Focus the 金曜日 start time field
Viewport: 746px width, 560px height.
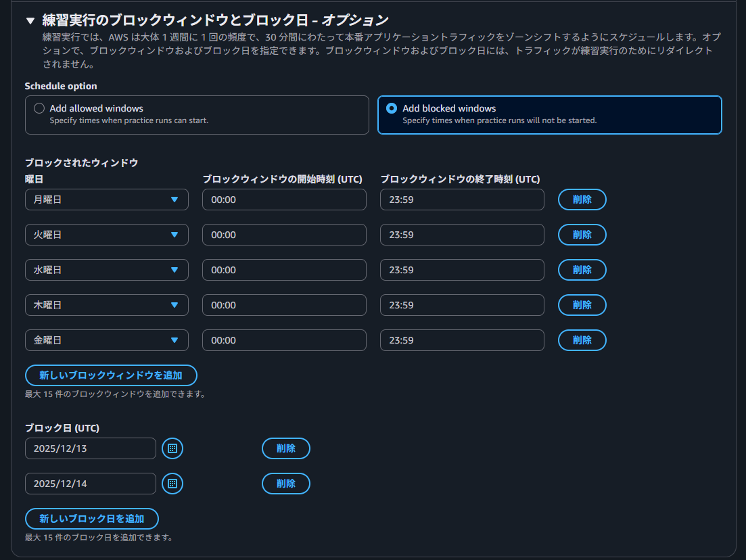point(284,340)
